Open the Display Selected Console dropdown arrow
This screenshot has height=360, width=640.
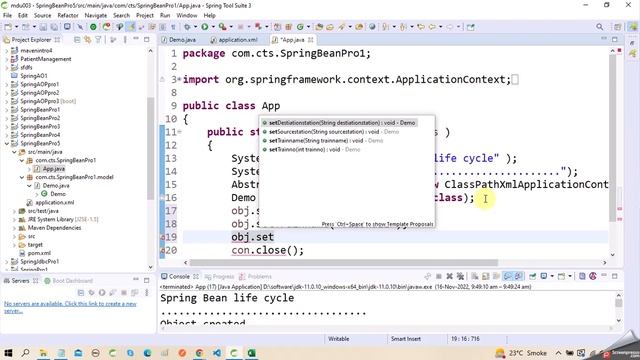point(552,276)
